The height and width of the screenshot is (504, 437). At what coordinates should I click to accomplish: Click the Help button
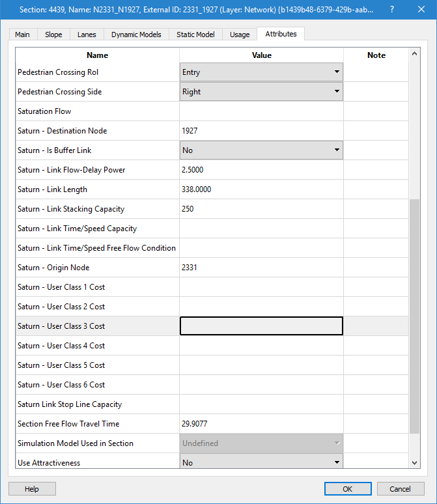[x=32, y=489]
